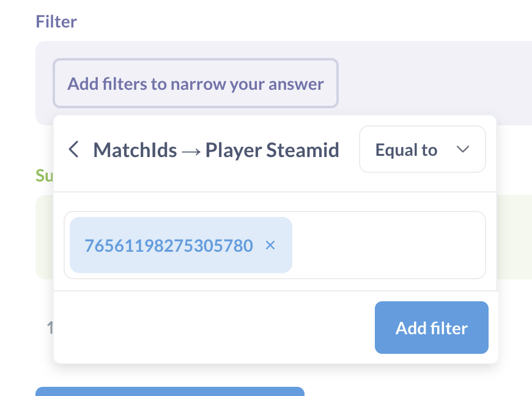The height and width of the screenshot is (396, 532).
Task: Click the left-pointing arrow icon in the popover header
Action: [x=74, y=149]
